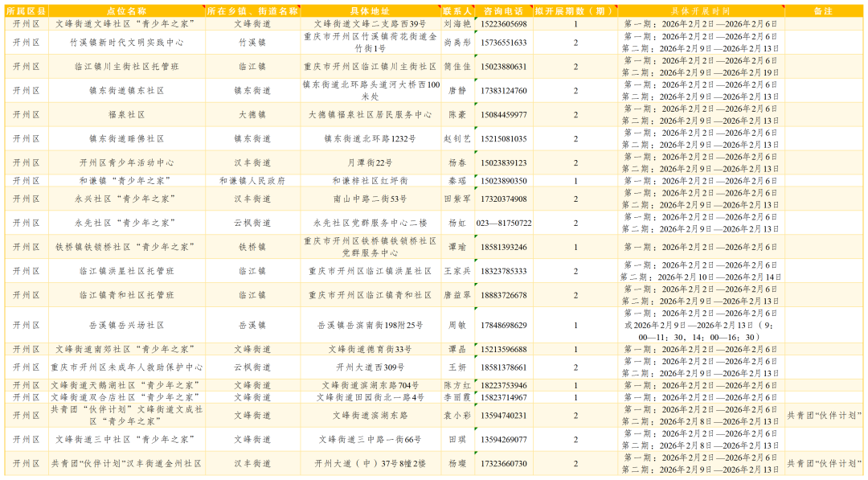
Task: Click the phone number 15823714967
Action: tap(504, 397)
